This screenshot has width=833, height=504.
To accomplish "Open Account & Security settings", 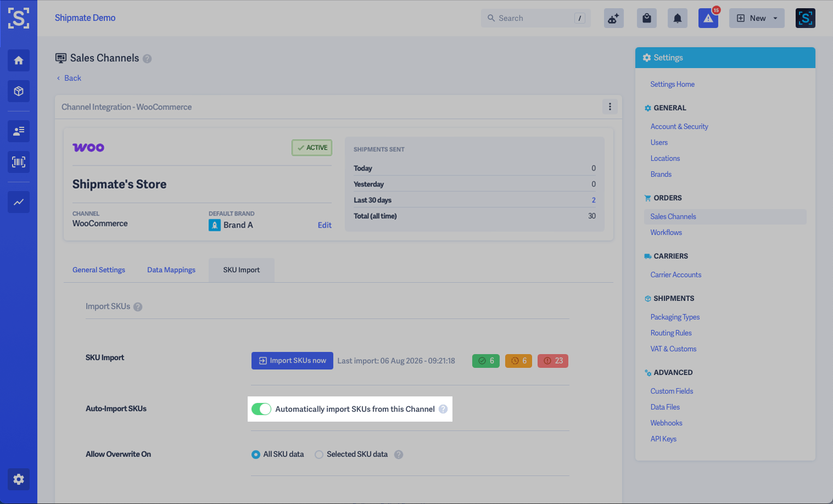I will (679, 126).
